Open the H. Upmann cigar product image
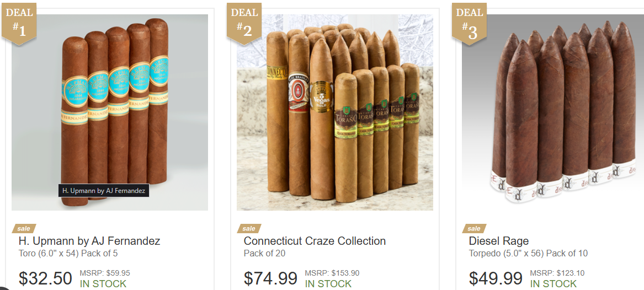The height and width of the screenshot is (290, 644). click(x=110, y=112)
